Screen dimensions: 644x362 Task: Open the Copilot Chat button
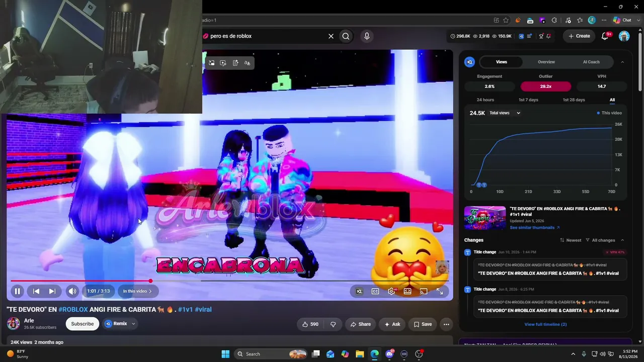(x=622, y=20)
